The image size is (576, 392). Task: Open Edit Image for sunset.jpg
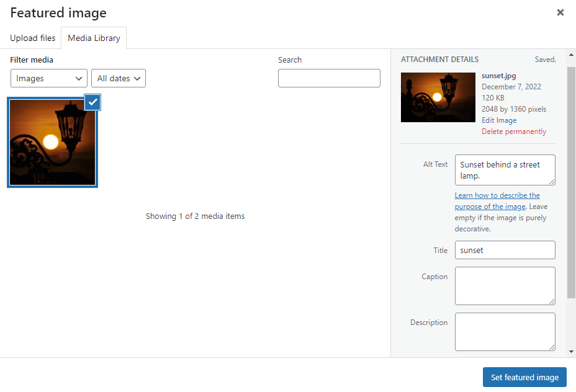tap(498, 120)
